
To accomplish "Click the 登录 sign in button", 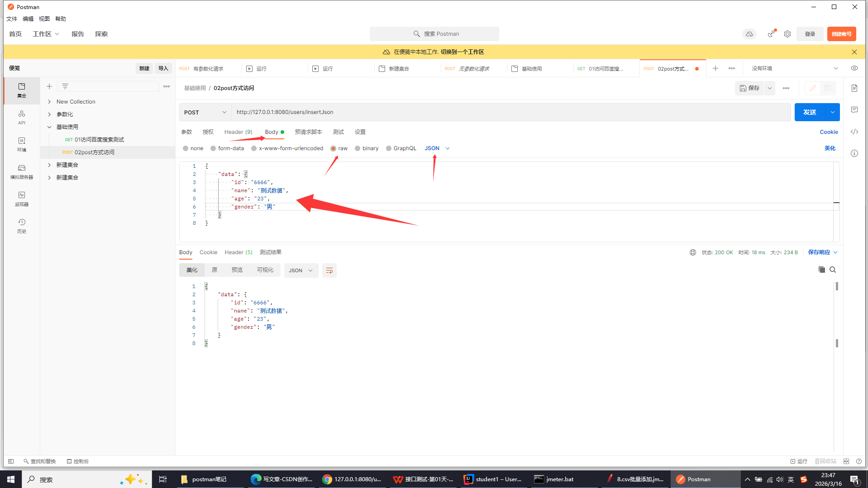I will pos(810,34).
